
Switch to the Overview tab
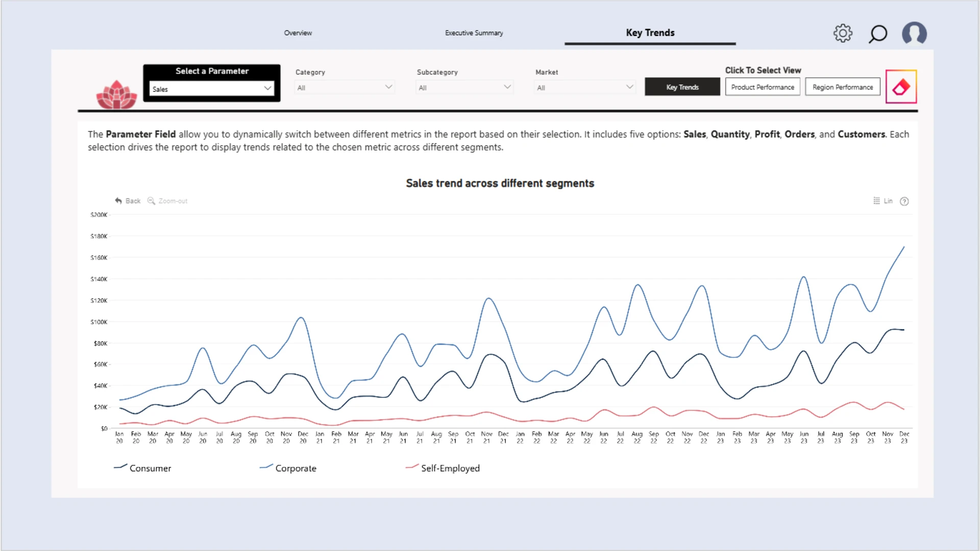[x=298, y=33]
